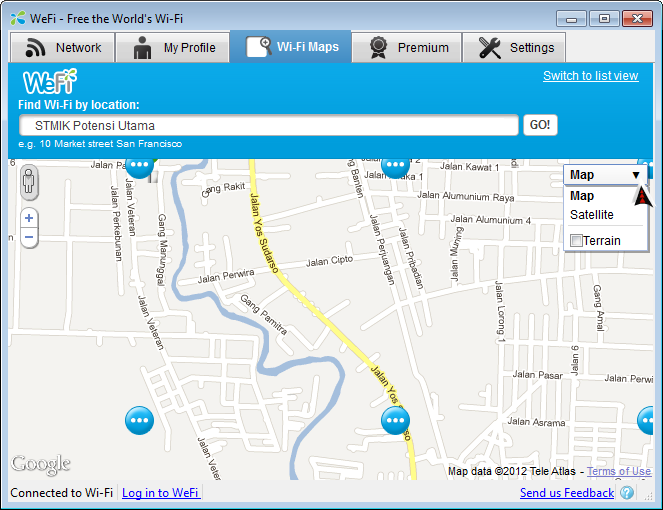Click the Switch to list view link
The height and width of the screenshot is (510, 663).
tap(591, 76)
